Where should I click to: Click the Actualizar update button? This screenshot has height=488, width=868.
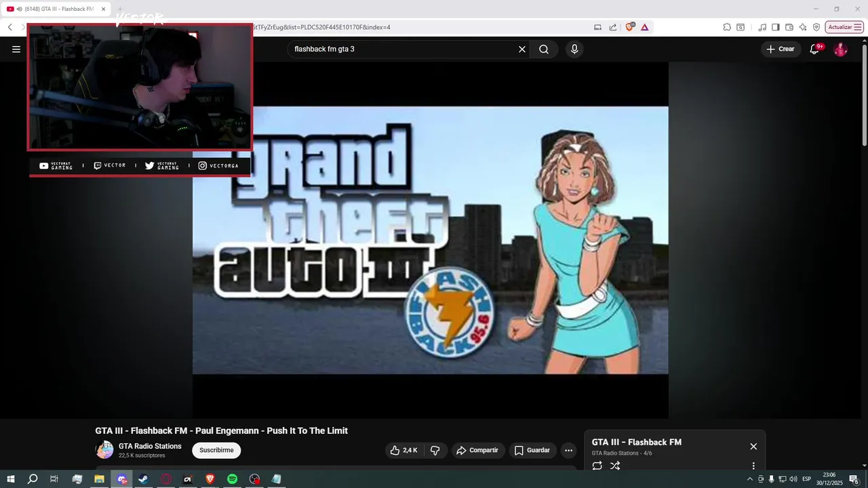[x=844, y=27]
